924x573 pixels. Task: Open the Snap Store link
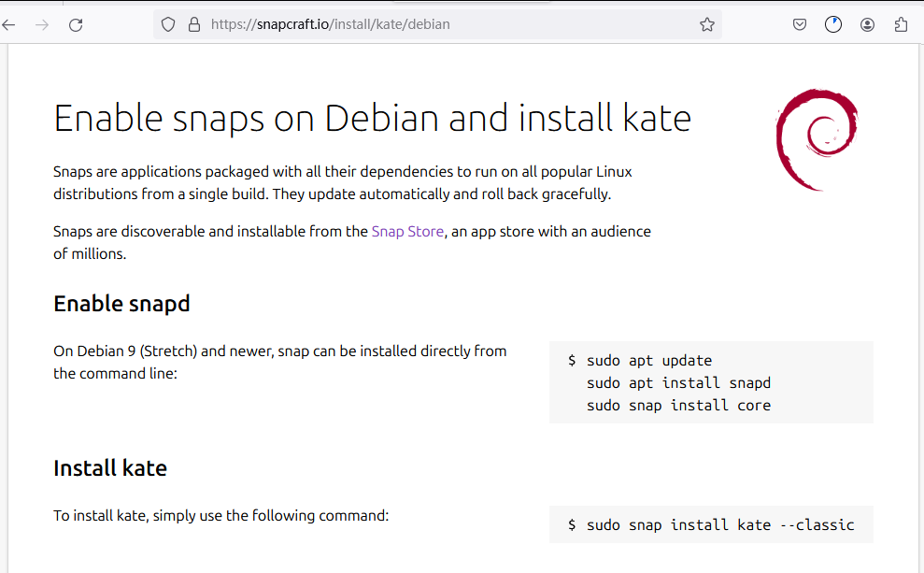click(x=407, y=232)
